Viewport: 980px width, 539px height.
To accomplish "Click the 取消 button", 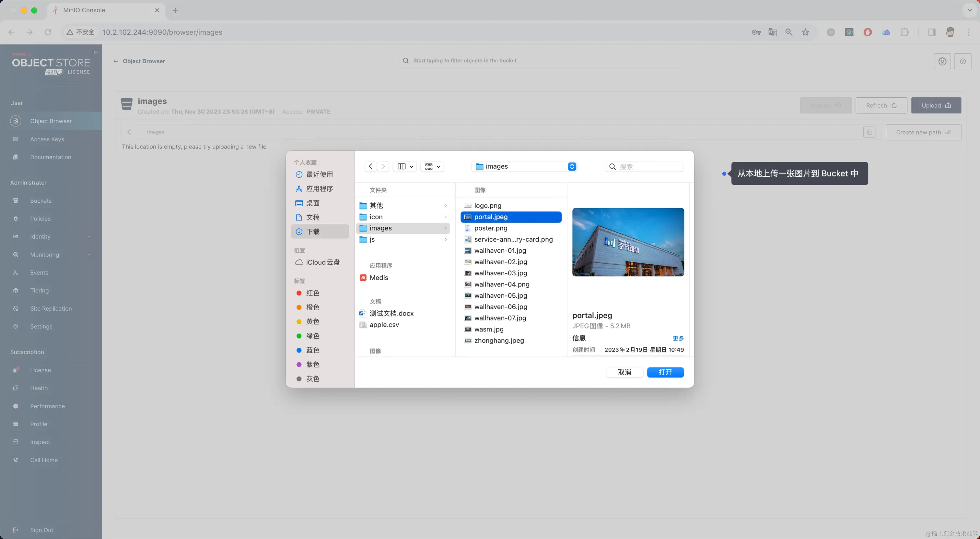I will (624, 372).
